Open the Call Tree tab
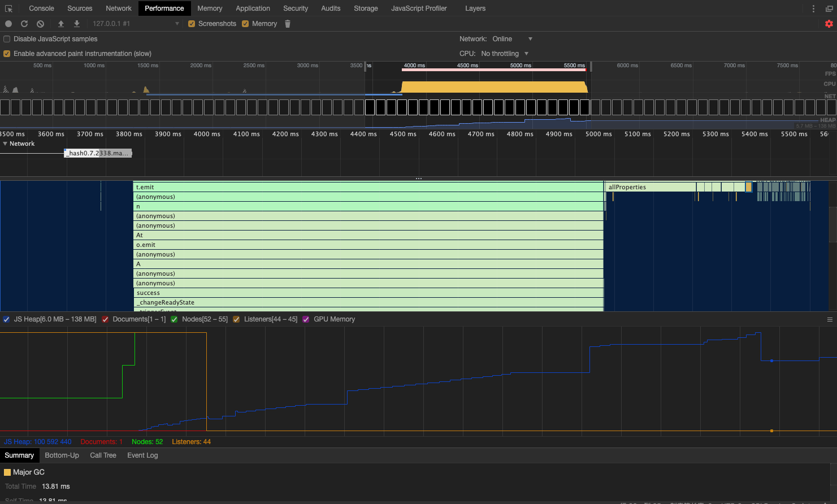837x504 pixels. (x=103, y=455)
